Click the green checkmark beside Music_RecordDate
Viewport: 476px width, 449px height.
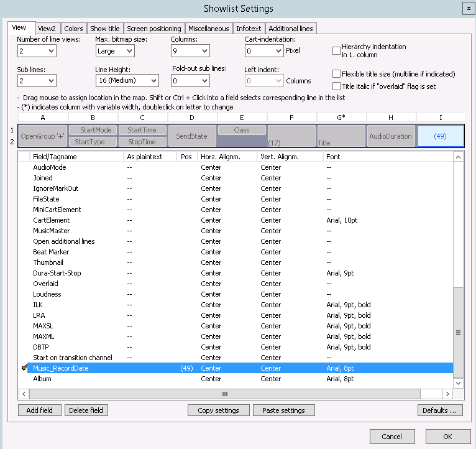click(x=24, y=368)
